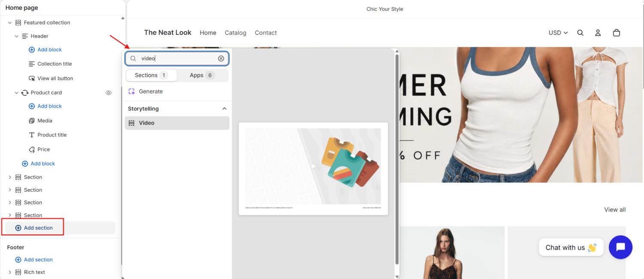644x279 pixels.
Task: Click the Featured collection section icon
Action: click(18, 23)
